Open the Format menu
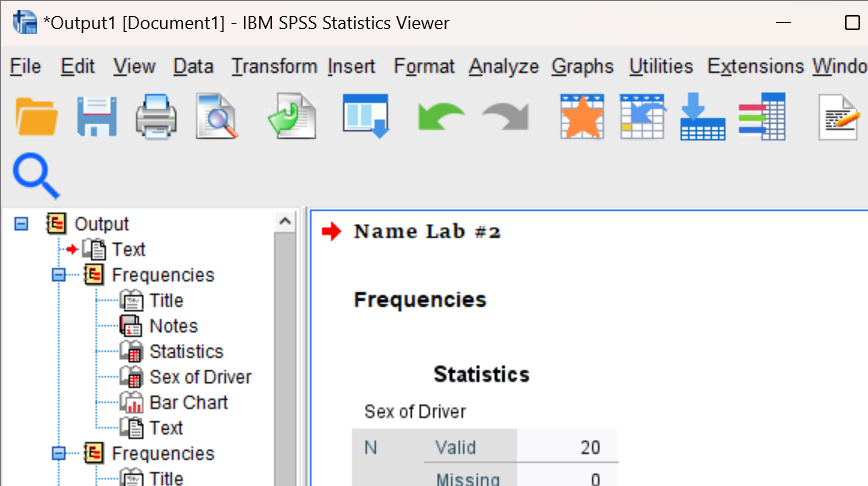Screen dimensions: 868x486 (424, 66)
